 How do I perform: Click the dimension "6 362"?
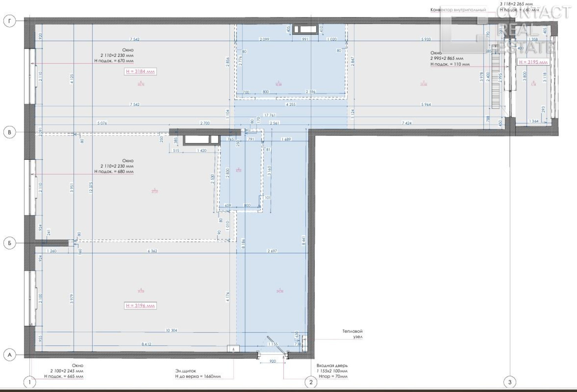[x=152, y=251]
